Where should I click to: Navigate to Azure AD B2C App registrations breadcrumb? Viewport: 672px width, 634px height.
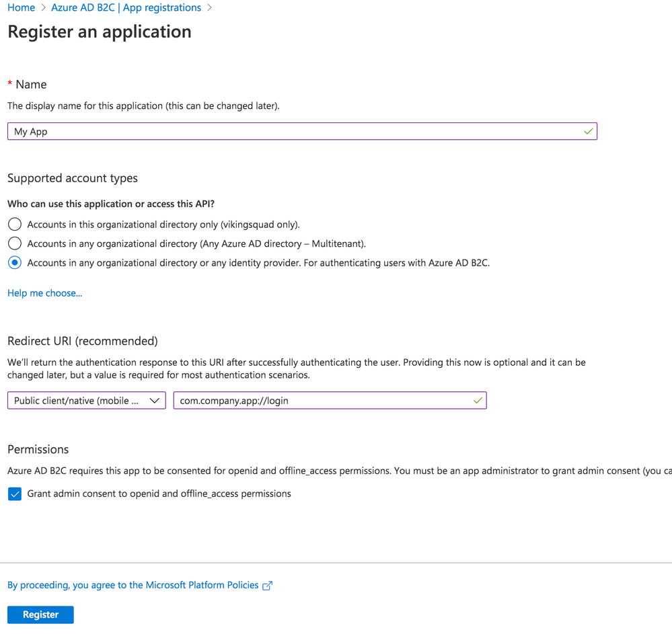pos(126,8)
